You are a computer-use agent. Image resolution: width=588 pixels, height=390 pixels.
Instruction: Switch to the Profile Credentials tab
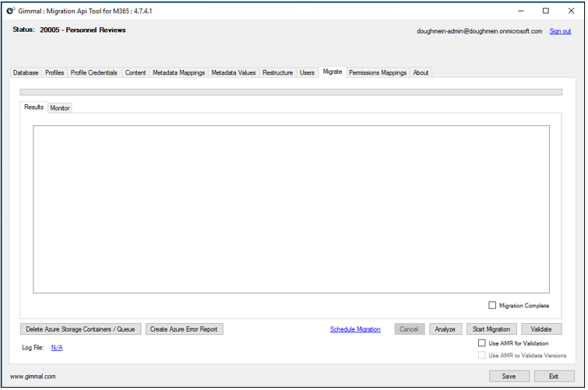(93, 72)
